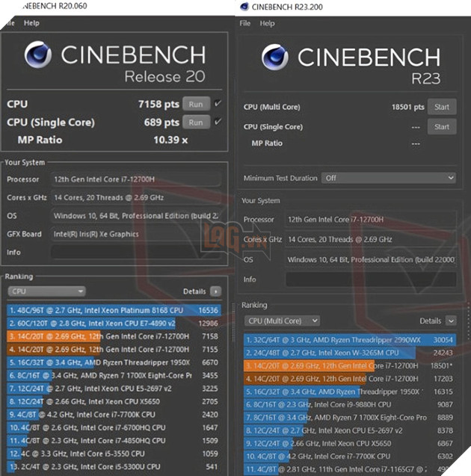This screenshot has width=471, height=476.
Task: Open the CPU (Multi Core) ranking dropdown in R23
Action: click(x=282, y=321)
